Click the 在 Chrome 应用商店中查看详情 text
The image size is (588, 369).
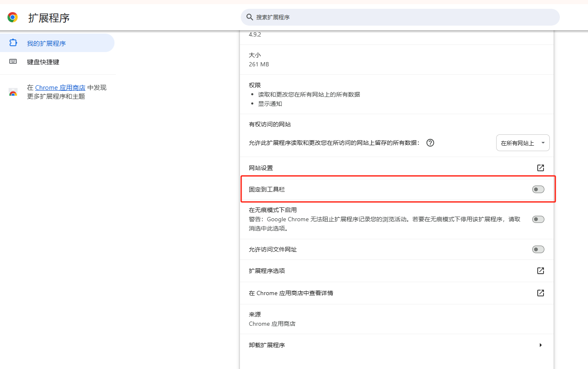click(291, 293)
